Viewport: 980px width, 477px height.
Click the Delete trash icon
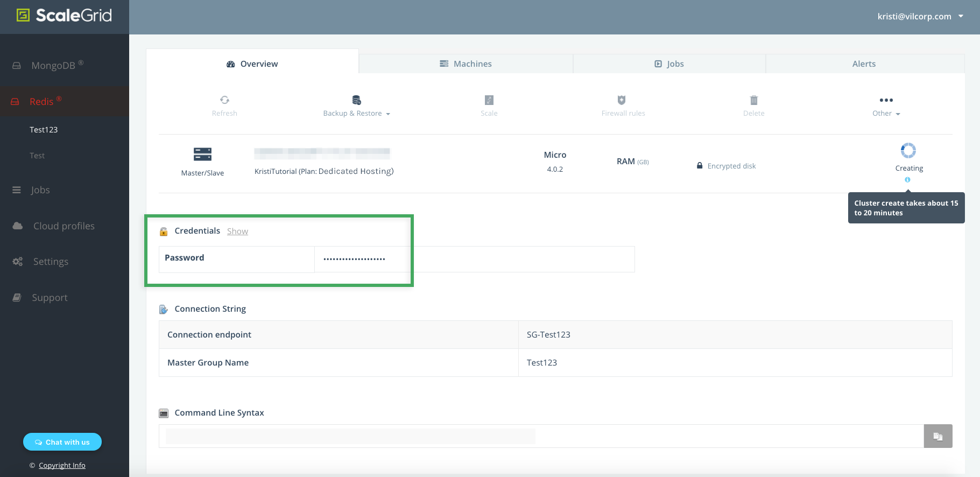pos(754,100)
